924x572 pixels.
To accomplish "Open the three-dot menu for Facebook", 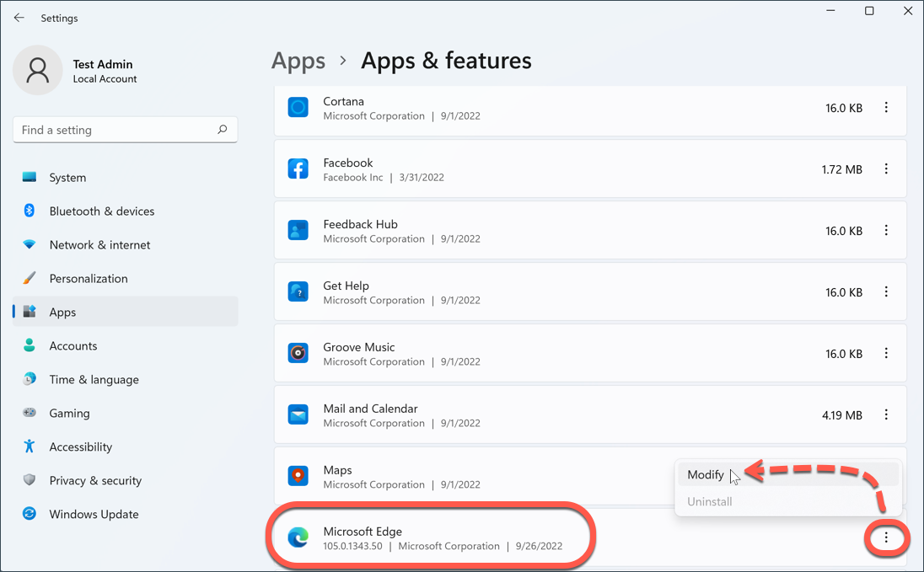I will (x=886, y=169).
